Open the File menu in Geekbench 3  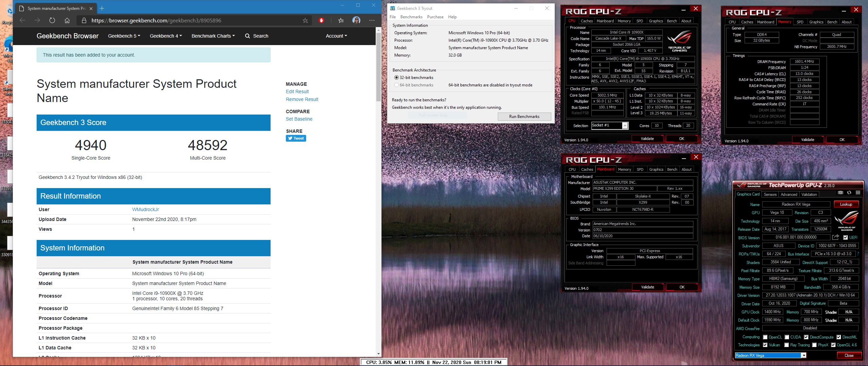(x=393, y=17)
